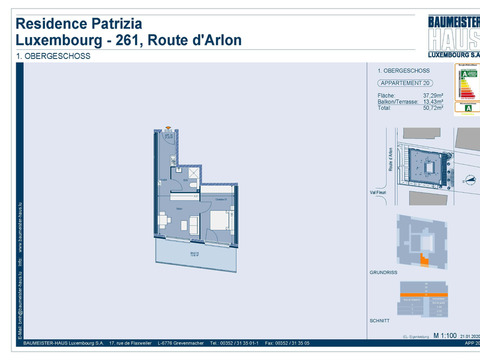Click the orange floor bar in Schnitt diagram
The height and width of the screenshot is (360, 480).
point(424,295)
